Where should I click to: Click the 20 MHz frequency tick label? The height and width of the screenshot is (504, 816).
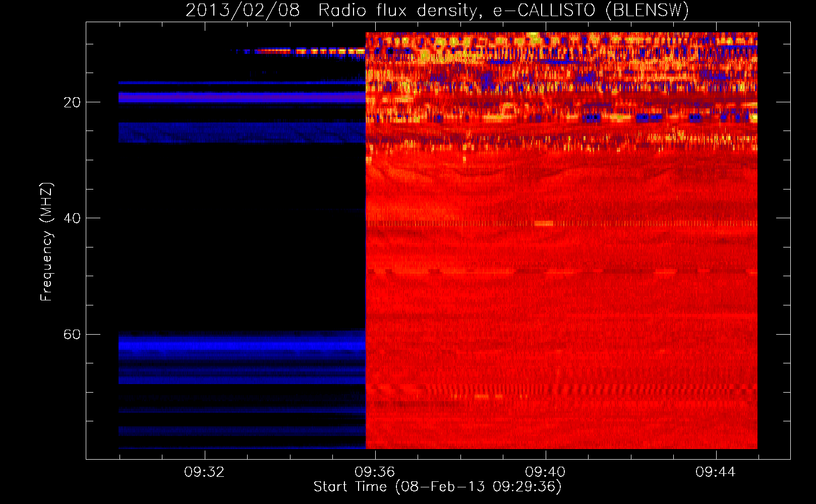tap(72, 103)
